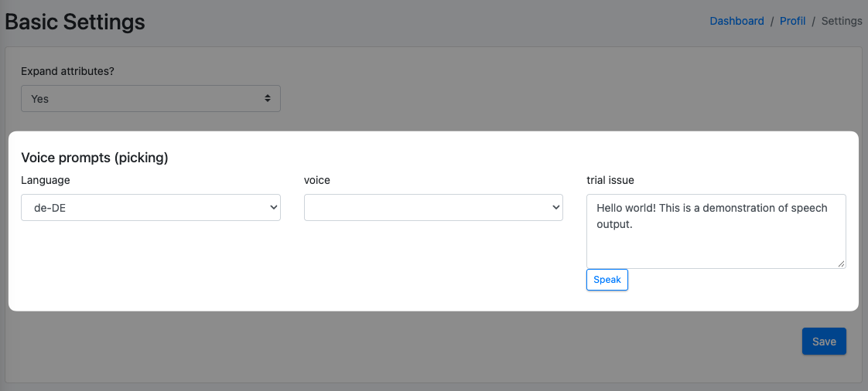The width and height of the screenshot is (868, 391).
Task: Click the Language field label
Action: [x=46, y=180]
